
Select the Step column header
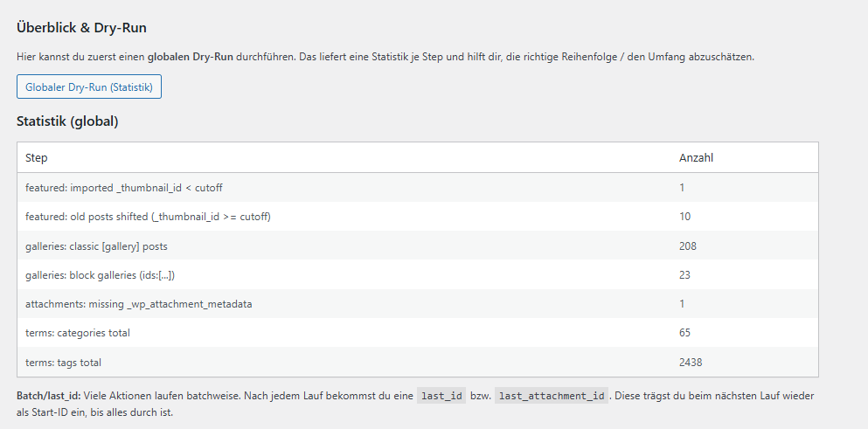(x=37, y=158)
